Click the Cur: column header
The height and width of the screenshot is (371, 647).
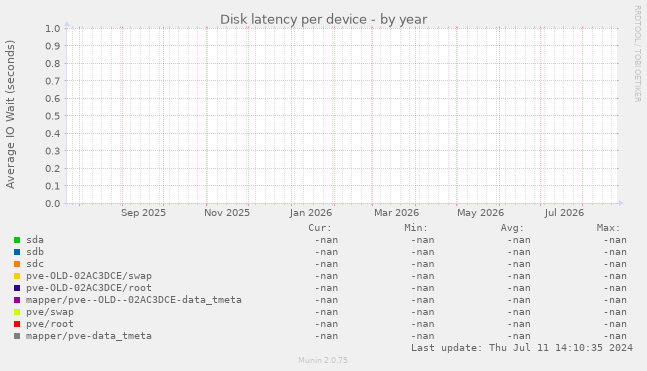click(320, 228)
